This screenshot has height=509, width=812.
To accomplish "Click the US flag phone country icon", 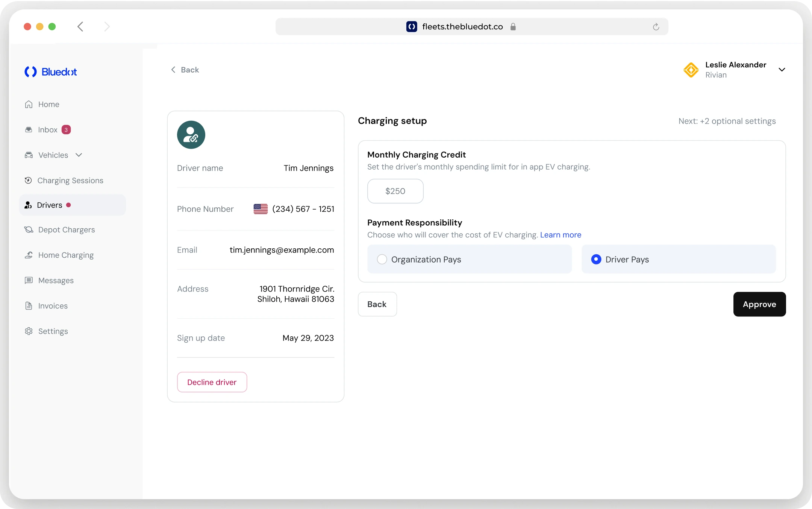I will (261, 209).
